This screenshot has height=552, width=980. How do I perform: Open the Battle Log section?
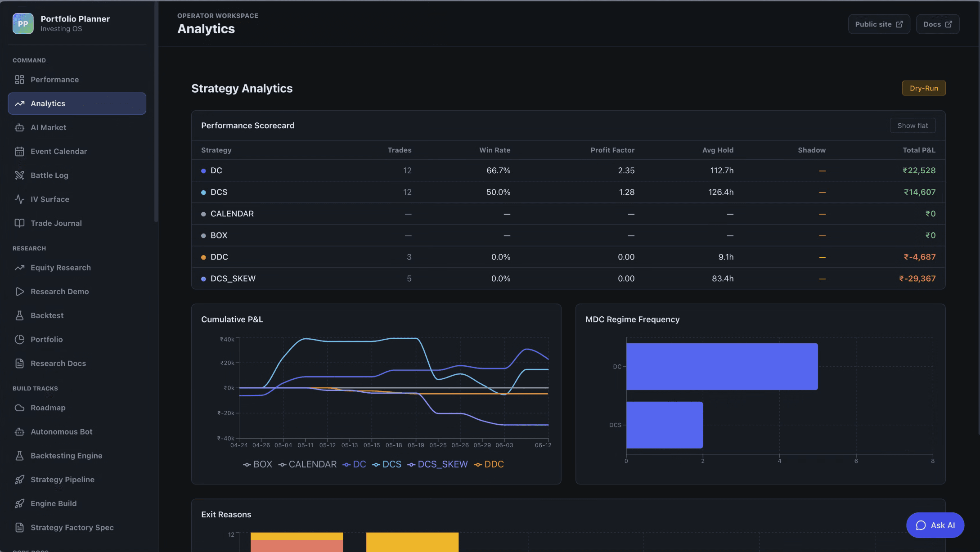click(x=77, y=175)
